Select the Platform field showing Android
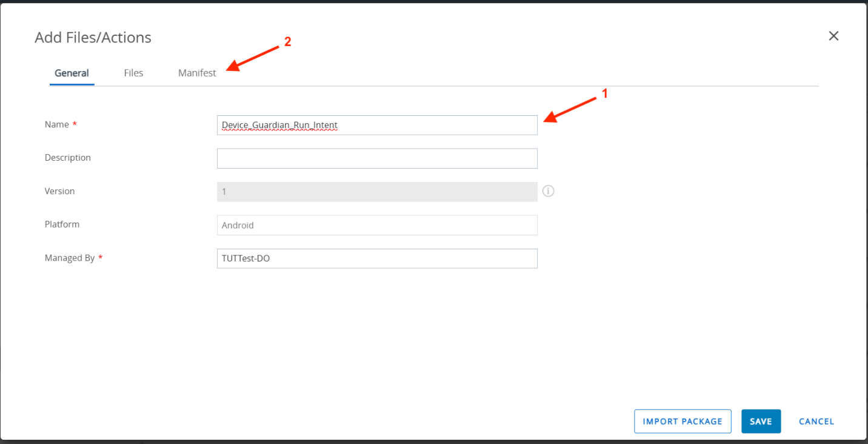 377,225
